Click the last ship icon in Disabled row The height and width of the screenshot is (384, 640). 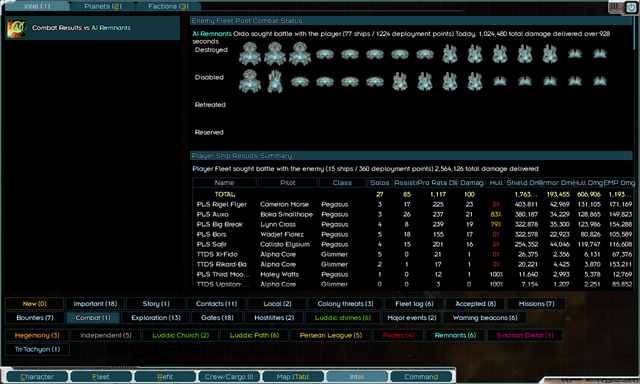pos(600,81)
